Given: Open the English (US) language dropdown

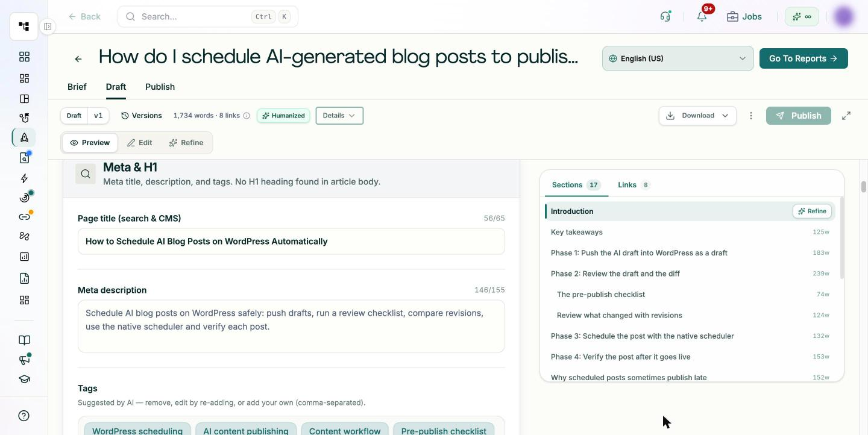Looking at the screenshot, I should [x=678, y=58].
